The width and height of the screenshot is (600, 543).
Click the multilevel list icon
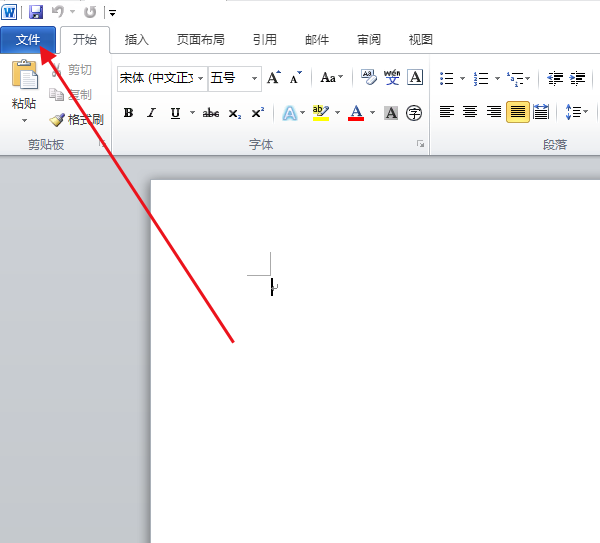pos(515,79)
